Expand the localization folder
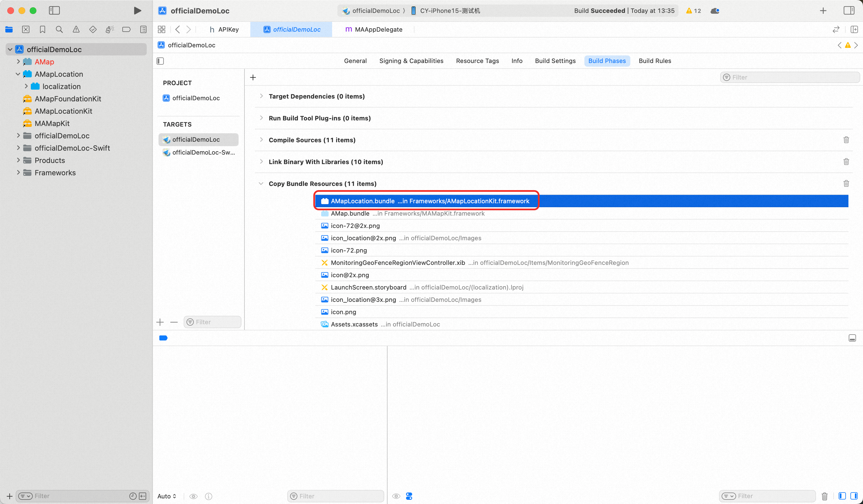Image resolution: width=863 pixels, height=504 pixels. (26, 86)
